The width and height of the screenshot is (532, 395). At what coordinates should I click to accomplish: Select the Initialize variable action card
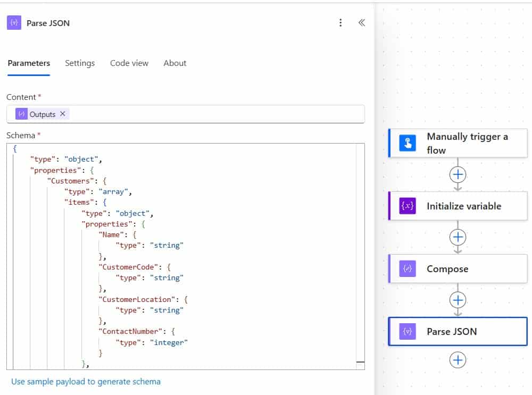click(458, 206)
